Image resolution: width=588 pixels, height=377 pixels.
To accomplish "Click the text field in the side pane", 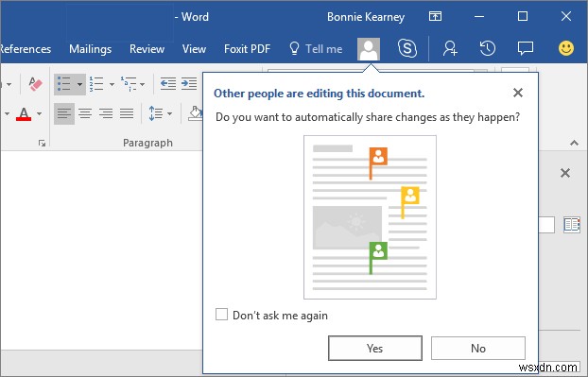I will coord(546,225).
